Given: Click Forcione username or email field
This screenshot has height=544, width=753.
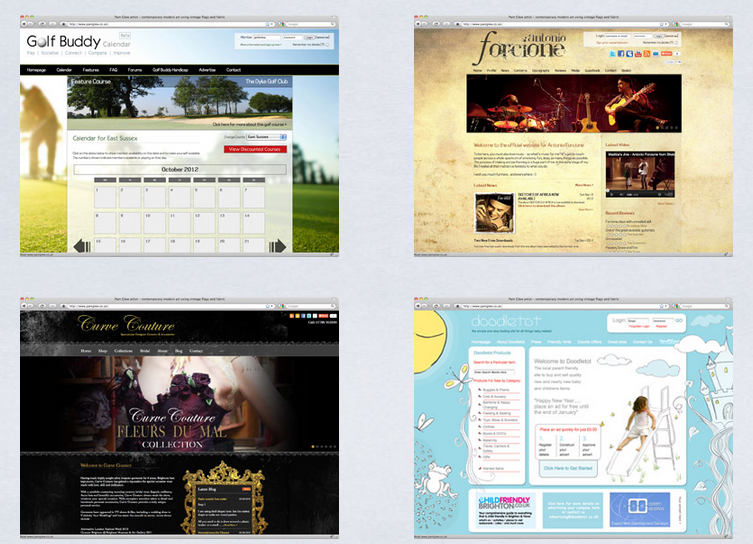Looking at the screenshot, I should (x=618, y=36).
